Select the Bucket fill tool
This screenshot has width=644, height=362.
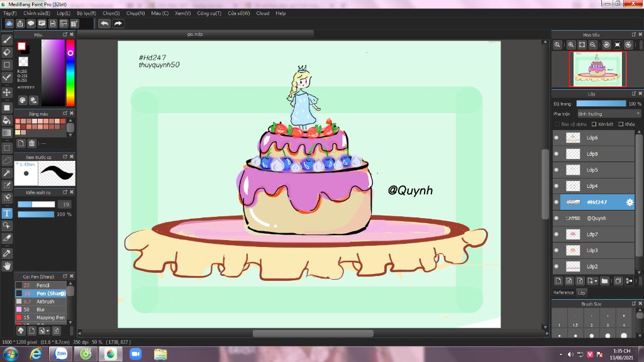coord(6,120)
